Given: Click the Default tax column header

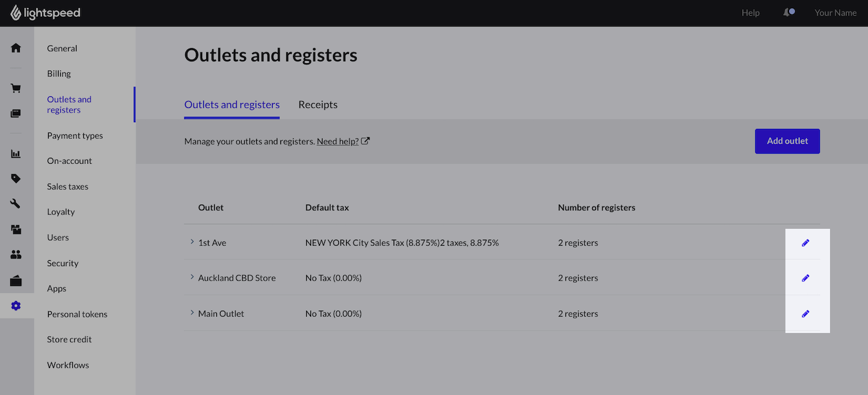Looking at the screenshot, I should [x=327, y=208].
